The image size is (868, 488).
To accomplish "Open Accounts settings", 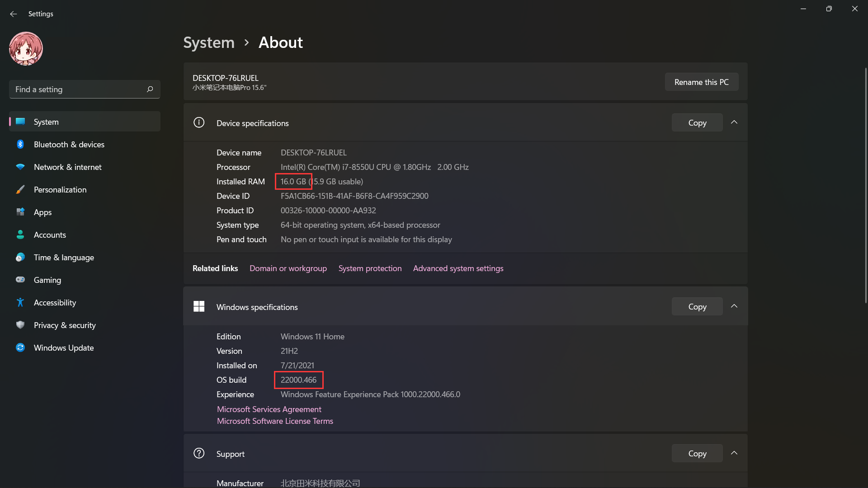I will [x=85, y=235].
